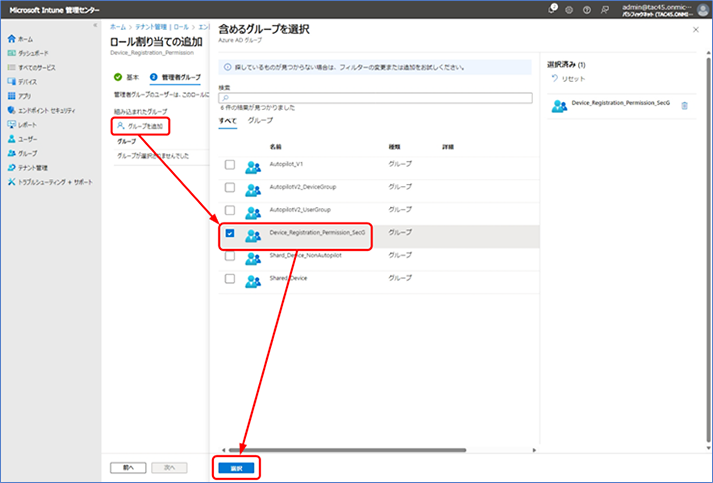
Task: Click the Device_Registration_Permission_SecG list icon
Action: click(253, 236)
